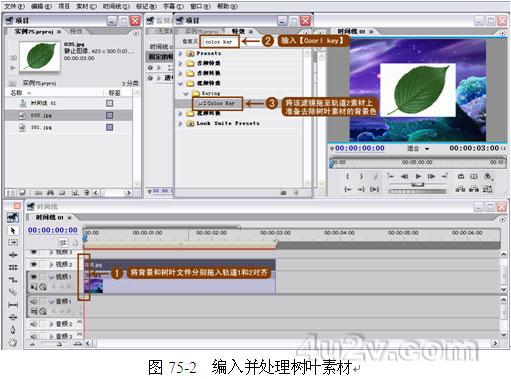Pick the Hand tool
Viewport: 511px width, 379px height.
(x=13, y=342)
